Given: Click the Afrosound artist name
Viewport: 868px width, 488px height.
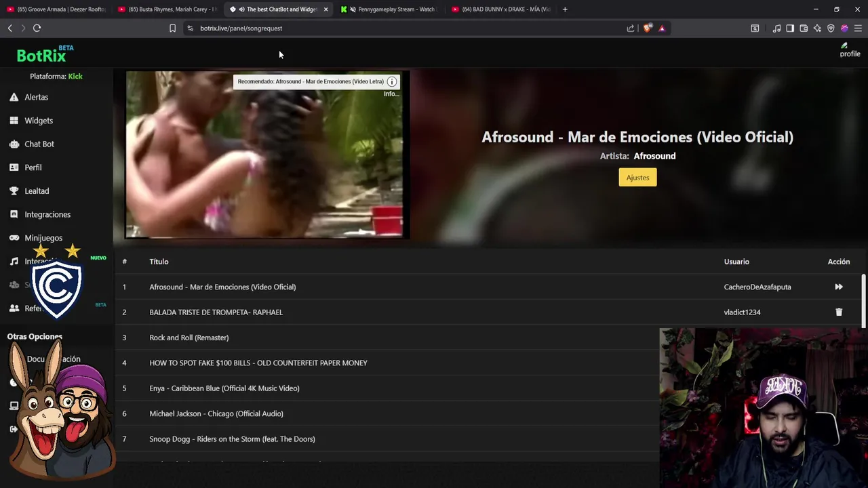Looking at the screenshot, I should point(654,156).
